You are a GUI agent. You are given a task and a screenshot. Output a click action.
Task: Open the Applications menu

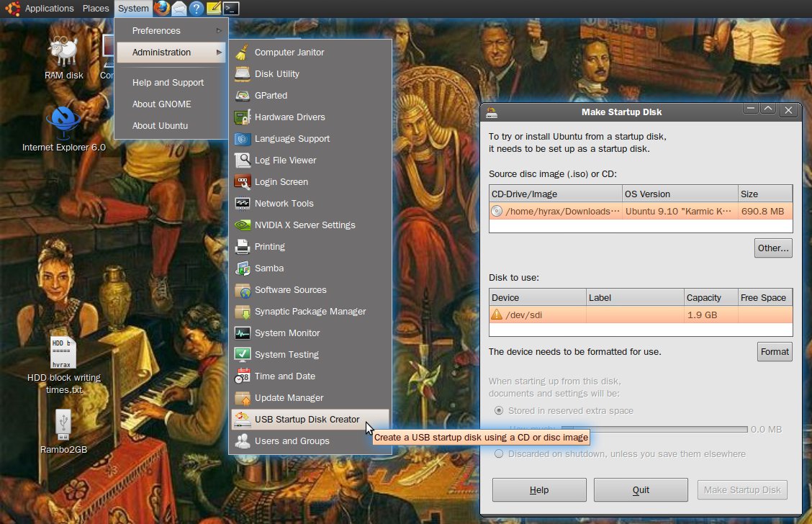tap(49, 9)
